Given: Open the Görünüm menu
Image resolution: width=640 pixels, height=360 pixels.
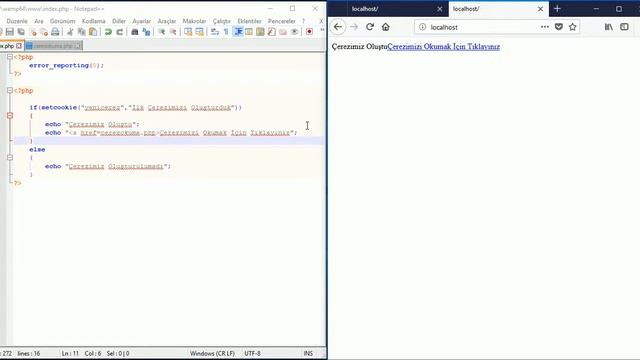Looking at the screenshot, I should [x=62, y=21].
